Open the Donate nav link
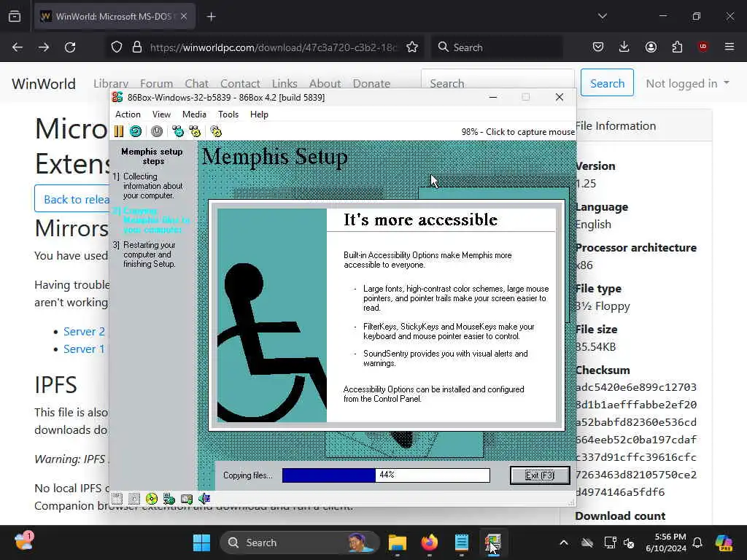 pyautogui.click(x=371, y=83)
